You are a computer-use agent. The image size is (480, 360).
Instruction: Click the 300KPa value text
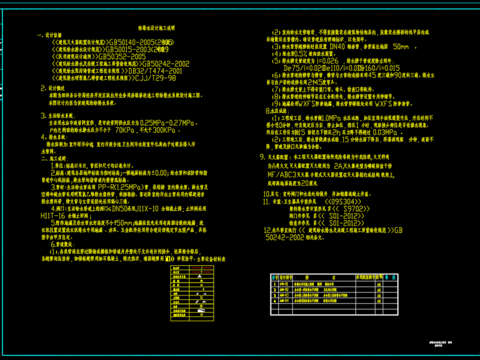point(164,130)
